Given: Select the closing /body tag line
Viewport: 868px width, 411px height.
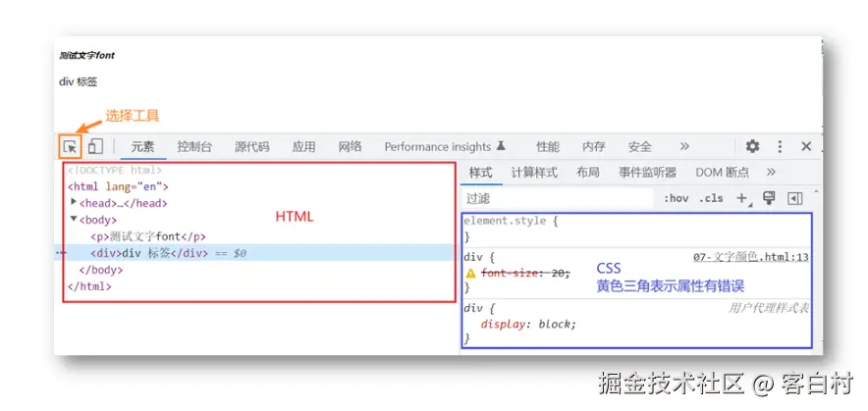Looking at the screenshot, I should (101, 270).
